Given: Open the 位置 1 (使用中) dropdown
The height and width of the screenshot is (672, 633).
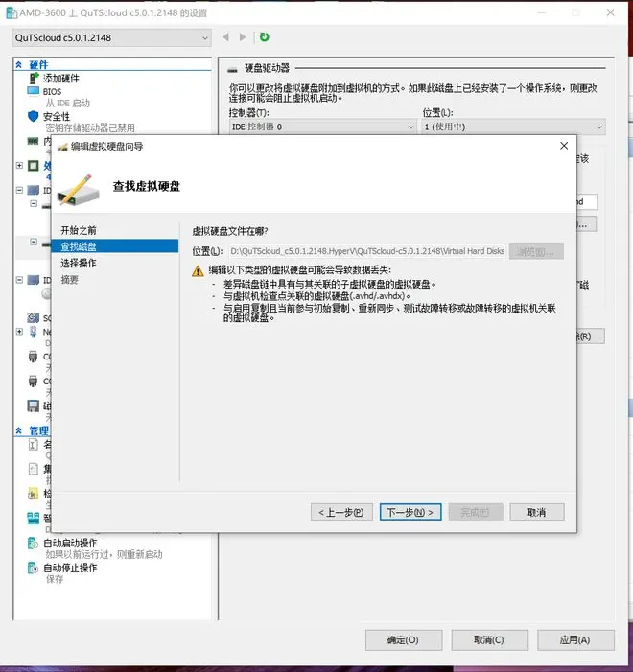Looking at the screenshot, I should 513,127.
